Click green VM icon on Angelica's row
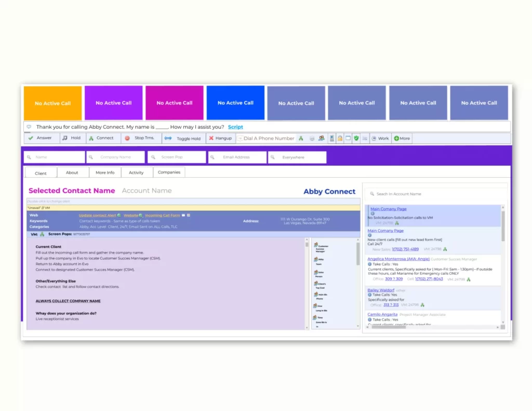The height and width of the screenshot is (411, 532). pyautogui.click(x=469, y=280)
